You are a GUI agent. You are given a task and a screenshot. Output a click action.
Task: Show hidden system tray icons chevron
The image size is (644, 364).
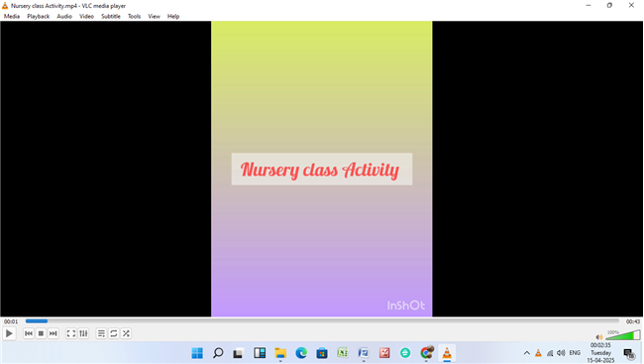(x=526, y=353)
